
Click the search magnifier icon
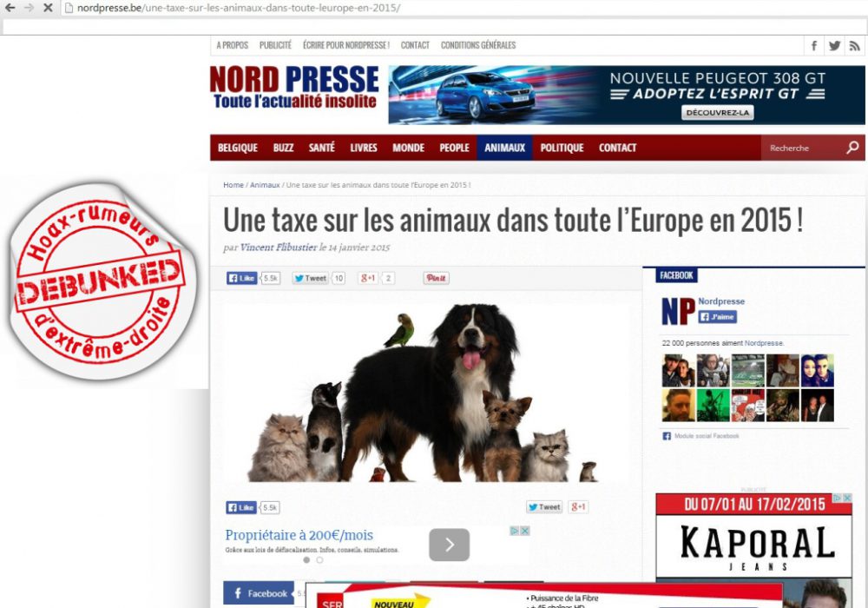(x=852, y=148)
